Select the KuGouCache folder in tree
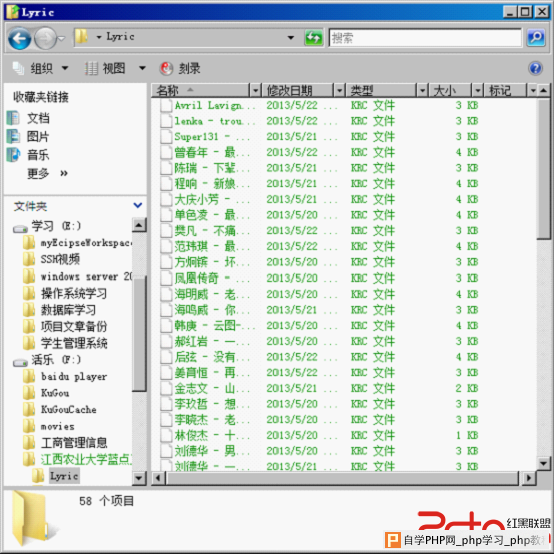This screenshot has width=554, height=554. pyautogui.click(x=68, y=409)
